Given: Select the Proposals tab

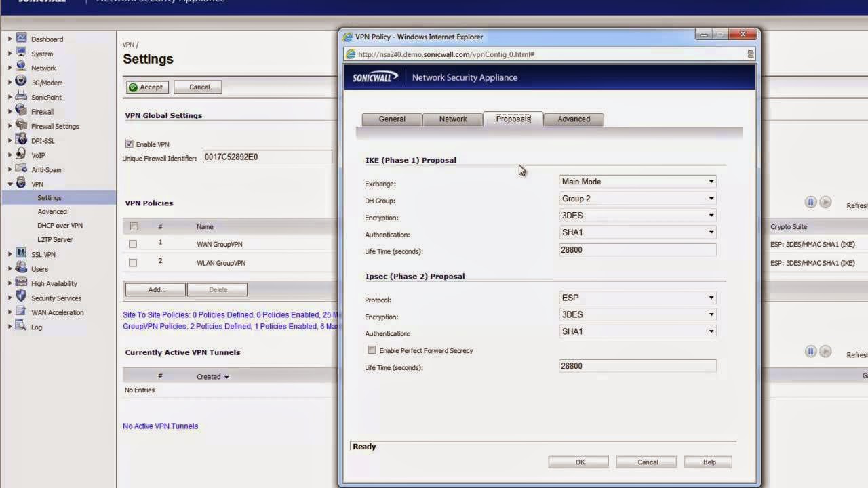Looking at the screenshot, I should point(513,119).
